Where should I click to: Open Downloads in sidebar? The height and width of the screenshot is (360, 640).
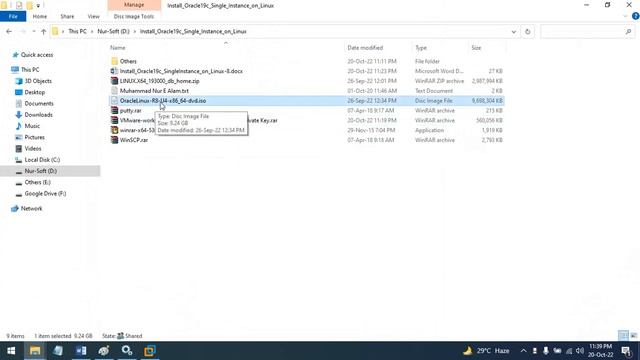tap(38, 115)
